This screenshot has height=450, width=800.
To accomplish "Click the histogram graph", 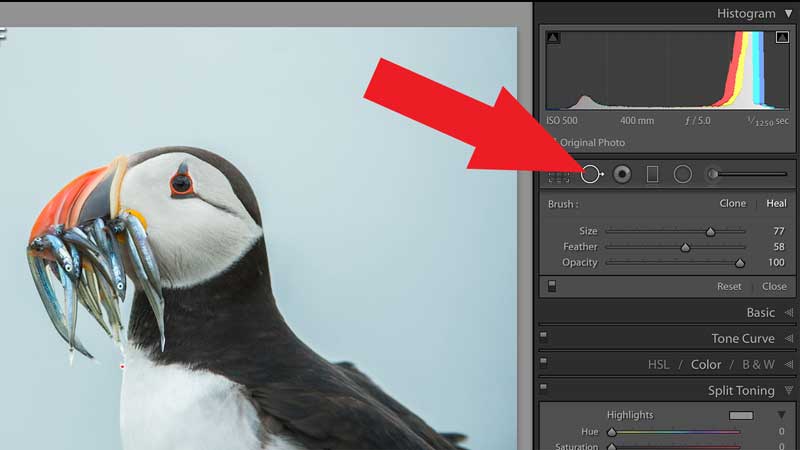I will (x=667, y=70).
